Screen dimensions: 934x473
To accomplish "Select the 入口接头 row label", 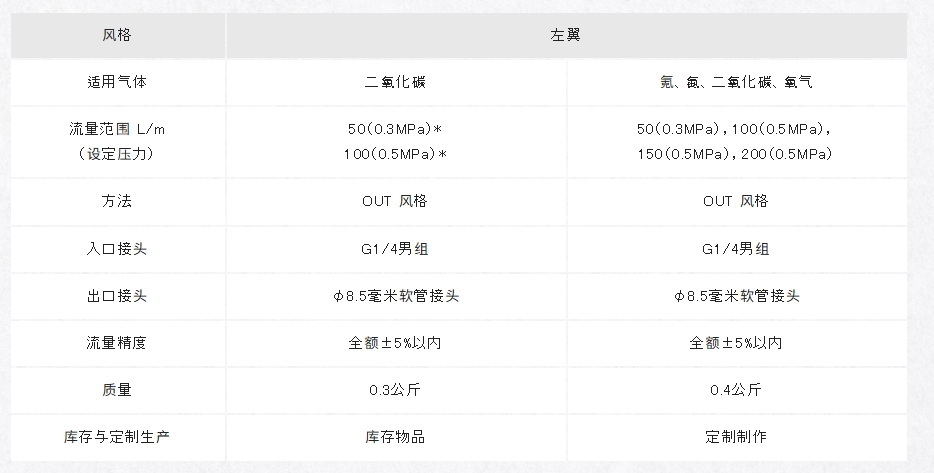I will tap(117, 249).
